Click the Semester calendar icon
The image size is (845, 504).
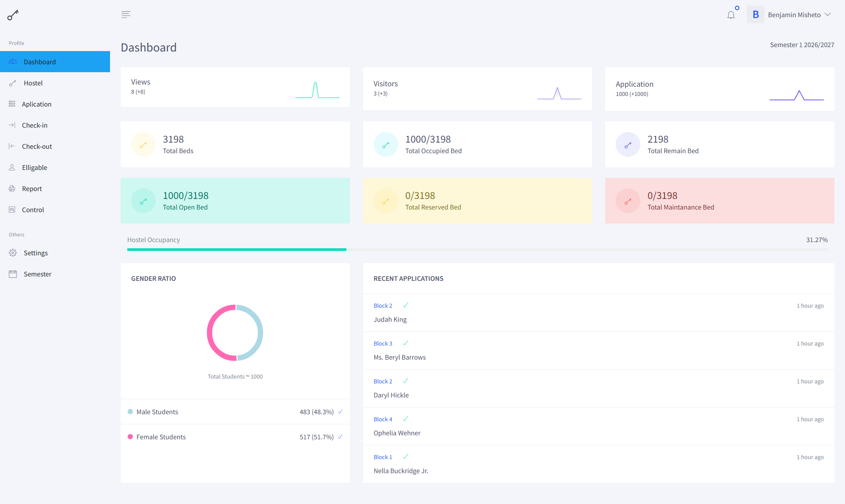tap(13, 274)
